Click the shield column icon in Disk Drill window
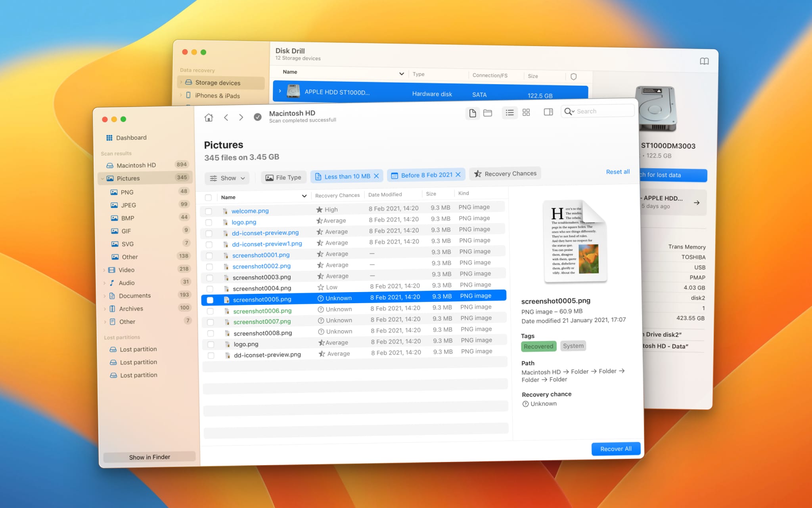This screenshot has height=508, width=812. click(573, 77)
